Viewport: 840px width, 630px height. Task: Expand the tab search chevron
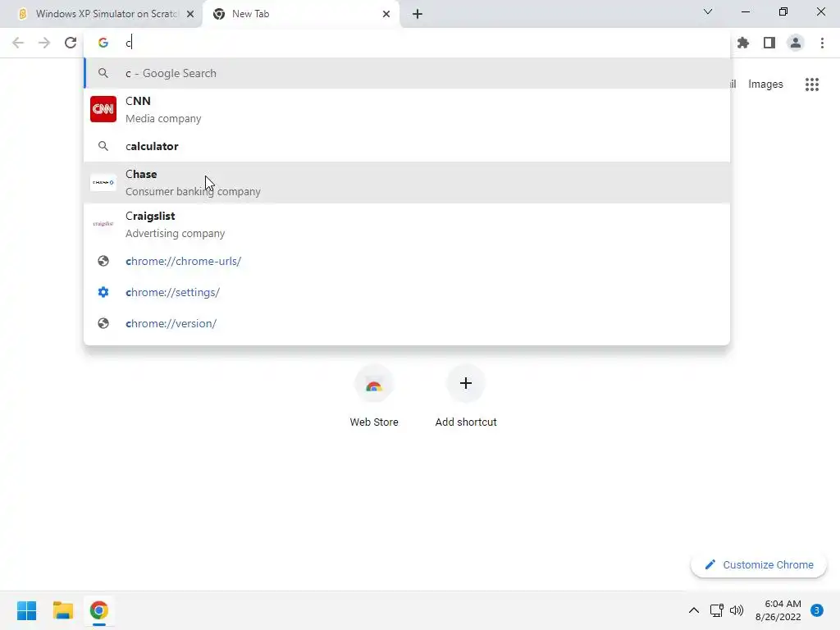(708, 11)
